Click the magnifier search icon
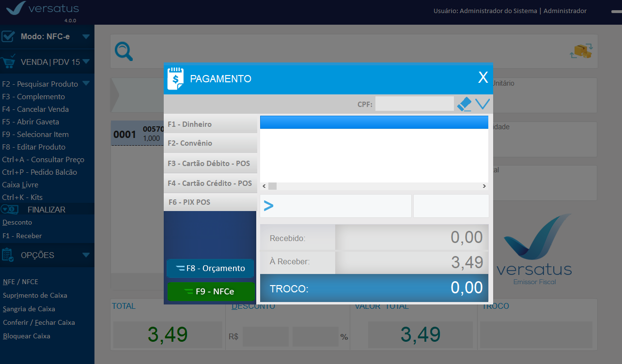The image size is (622, 364). tap(124, 51)
